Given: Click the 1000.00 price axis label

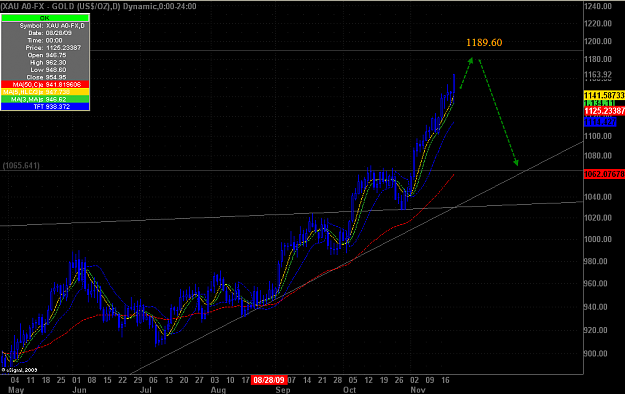Looking at the screenshot, I should pos(598,240).
